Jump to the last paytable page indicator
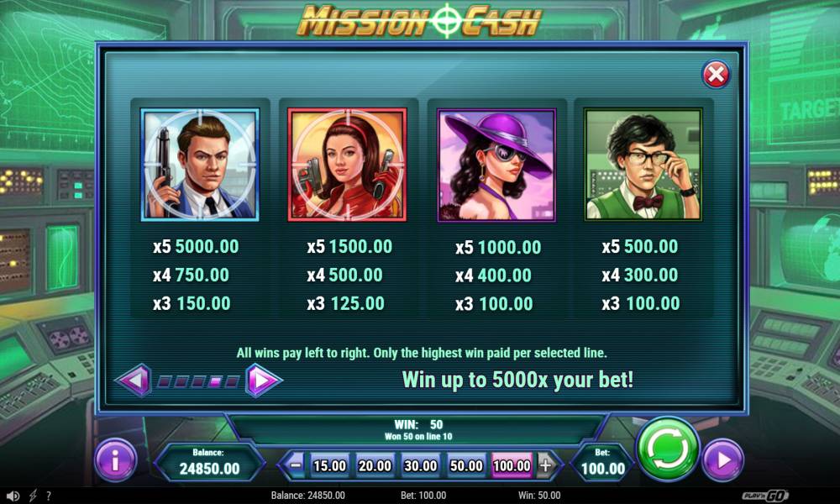The height and width of the screenshot is (504, 840). (x=232, y=381)
